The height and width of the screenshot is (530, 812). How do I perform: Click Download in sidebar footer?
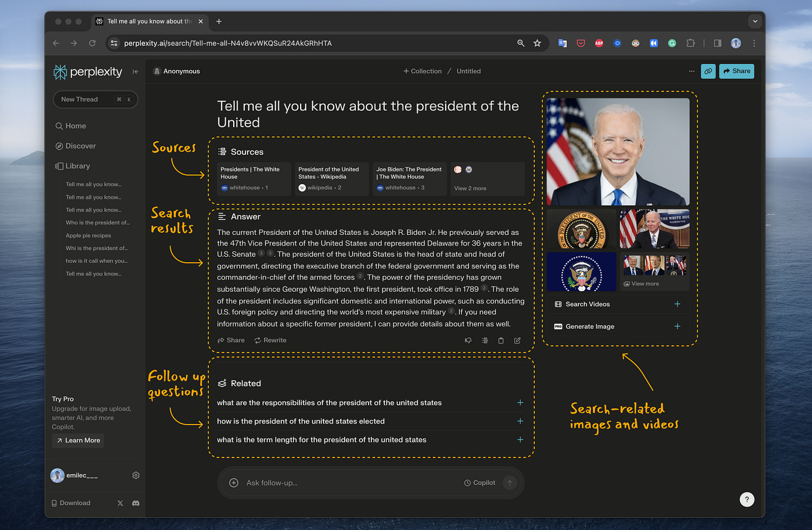tap(71, 503)
